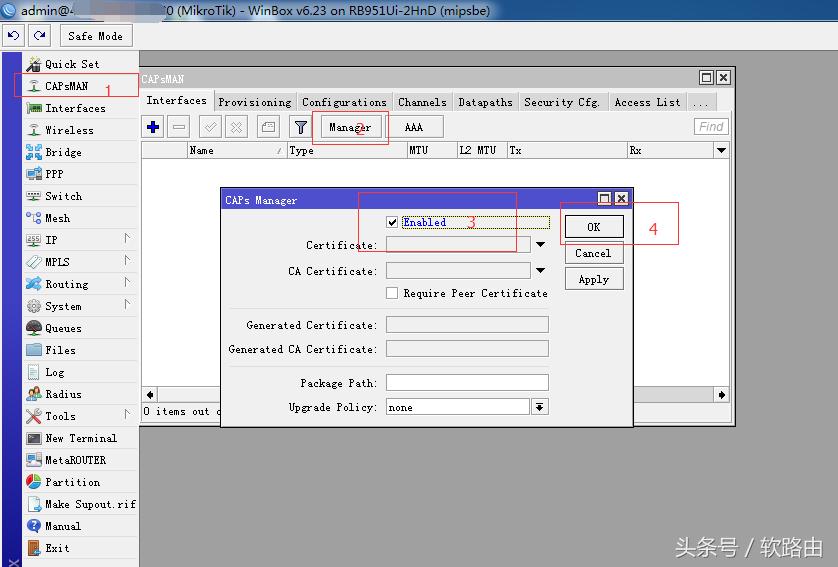The width and height of the screenshot is (838, 567).
Task: Click scrollbar right arrow in CAPsMAN
Action: tap(721, 394)
